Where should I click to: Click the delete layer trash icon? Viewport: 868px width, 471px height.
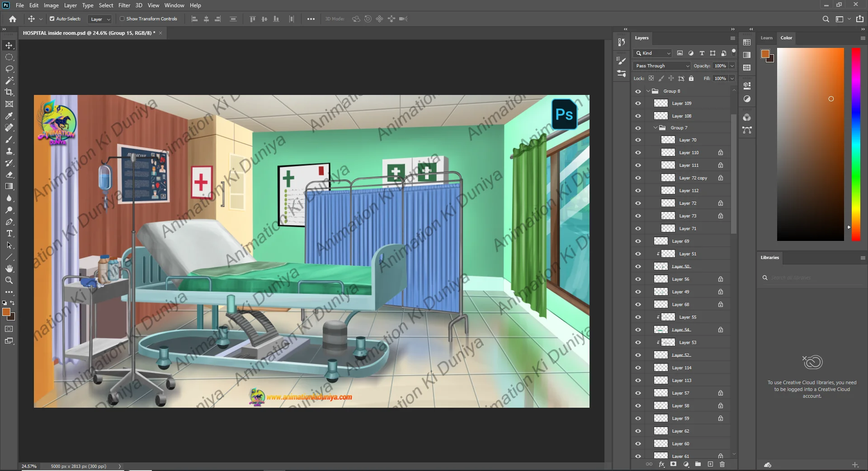[x=722, y=464]
